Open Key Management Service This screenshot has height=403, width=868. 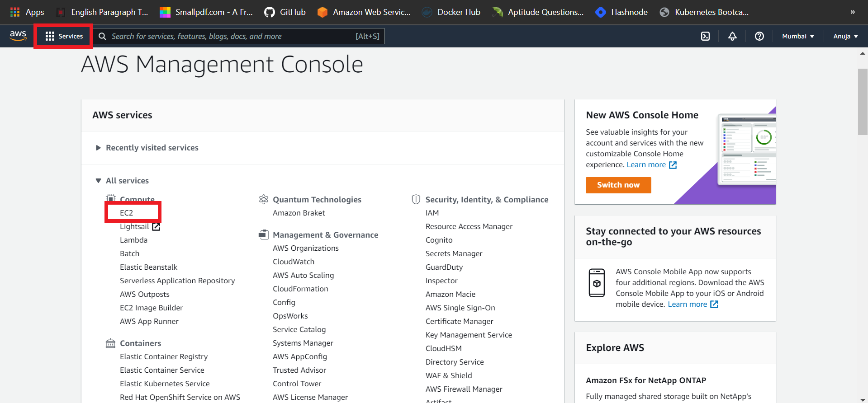tap(469, 335)
